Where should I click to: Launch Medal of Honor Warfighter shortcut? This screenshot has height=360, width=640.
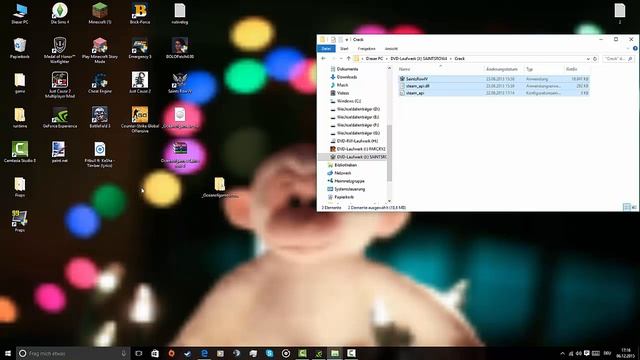coord(60,50)
